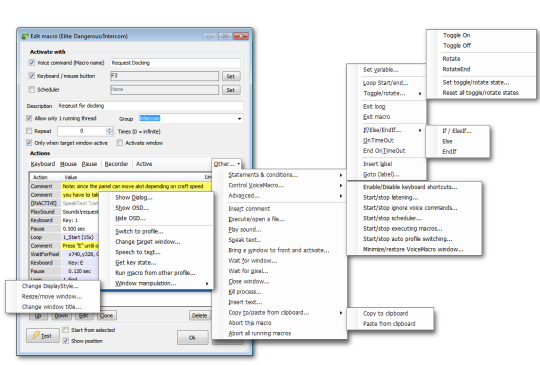Choose Resize/move window... entry

point(52,296)
